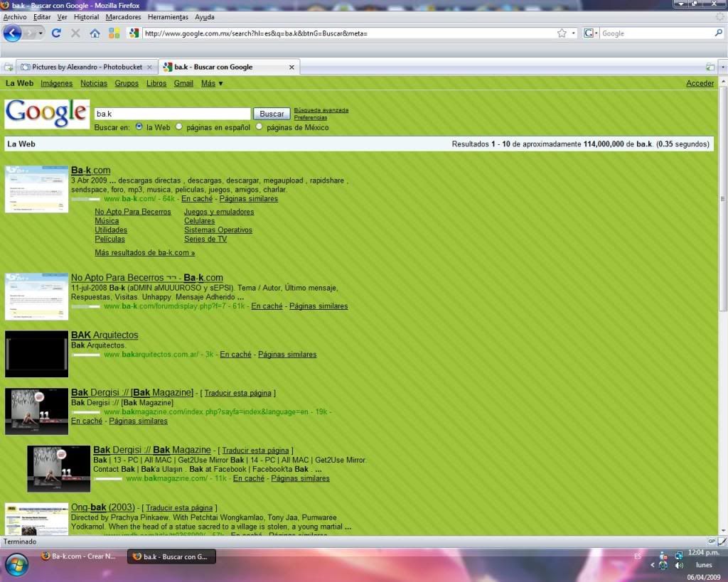Open the colored squares toolbar icon
This screenshot has width=728, height=582.
[114, 33]
